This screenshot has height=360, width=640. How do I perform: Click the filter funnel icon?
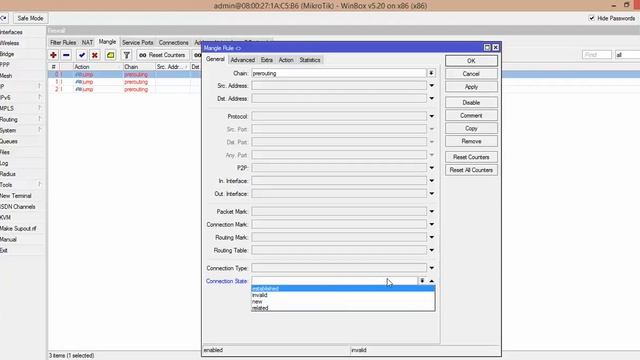point(127,55)
